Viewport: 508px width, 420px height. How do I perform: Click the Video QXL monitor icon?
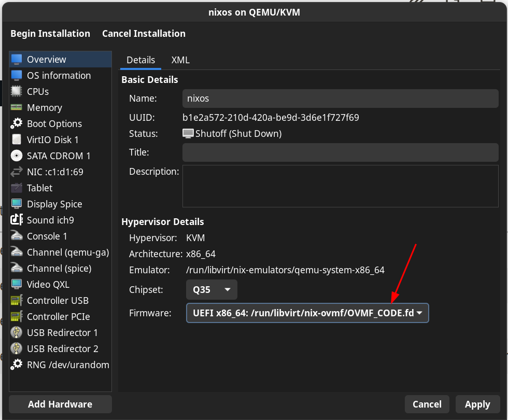point(17,284)
